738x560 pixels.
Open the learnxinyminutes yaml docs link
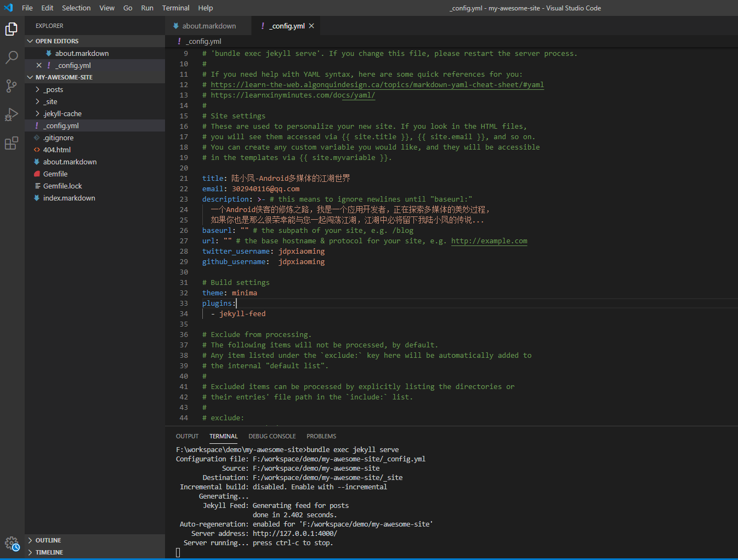(293, 95)
